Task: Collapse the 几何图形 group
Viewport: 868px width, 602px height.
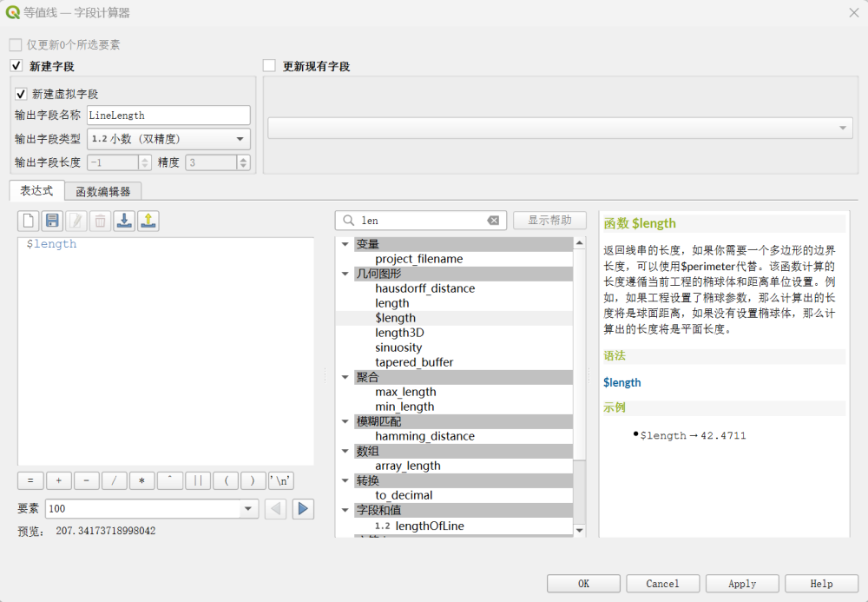Action: [x=345, y=274]
